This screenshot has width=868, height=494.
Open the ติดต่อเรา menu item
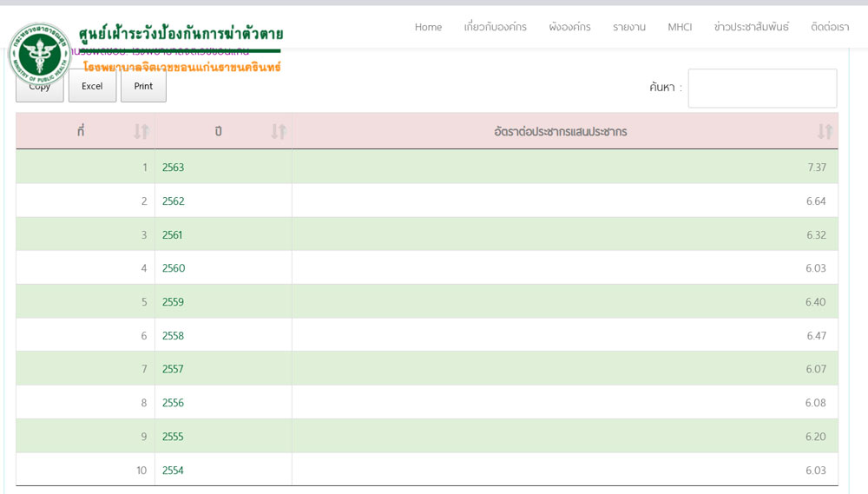point(829,27)
